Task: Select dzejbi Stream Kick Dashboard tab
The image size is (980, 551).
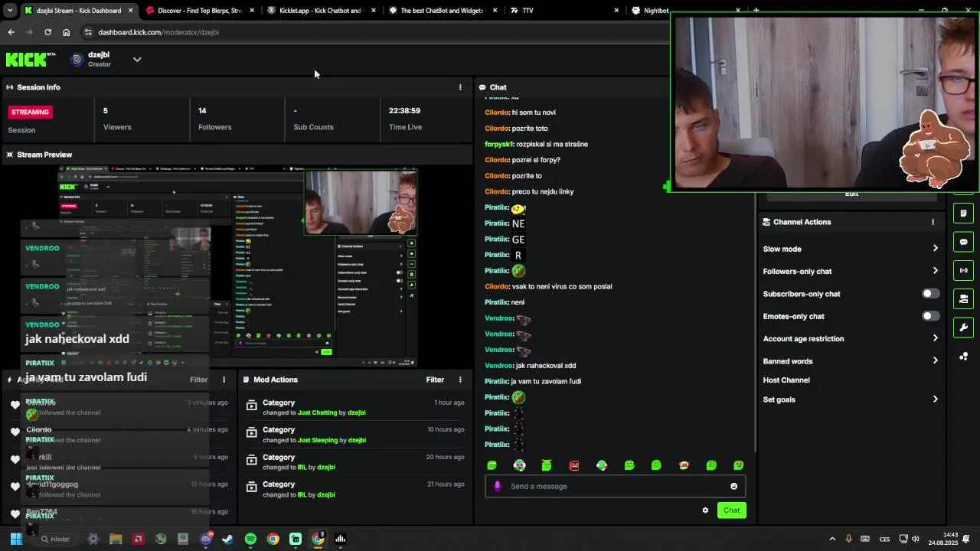Action: pos(78,11)
